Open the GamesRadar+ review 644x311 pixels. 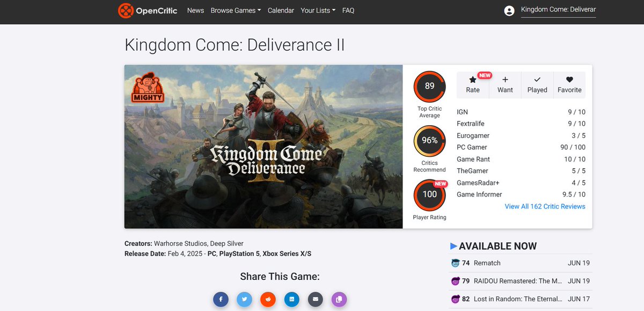pos(478,183)
